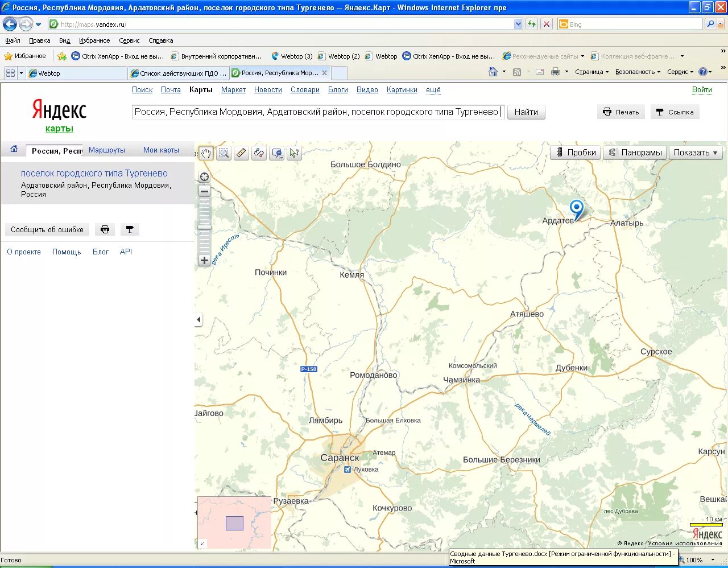
Task: Click the IE help question icon
Action: [x=703, y=72]
